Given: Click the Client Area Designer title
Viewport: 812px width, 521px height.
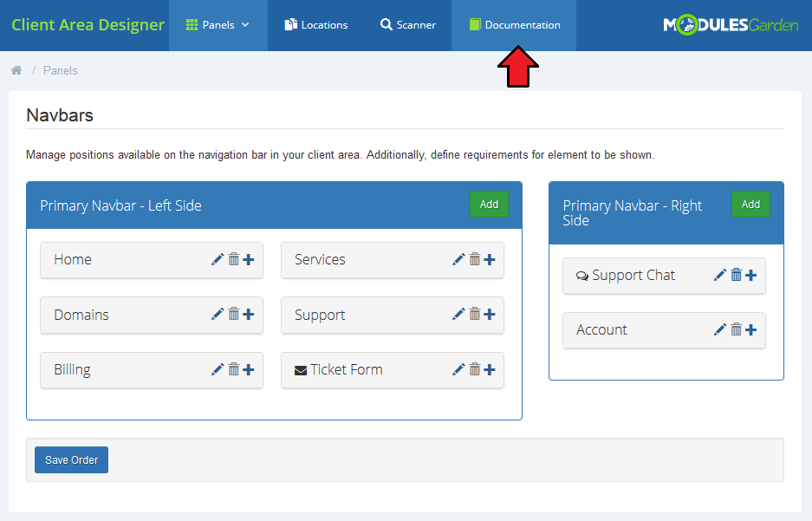Looking at the screenshot, I should coord(88,25).
